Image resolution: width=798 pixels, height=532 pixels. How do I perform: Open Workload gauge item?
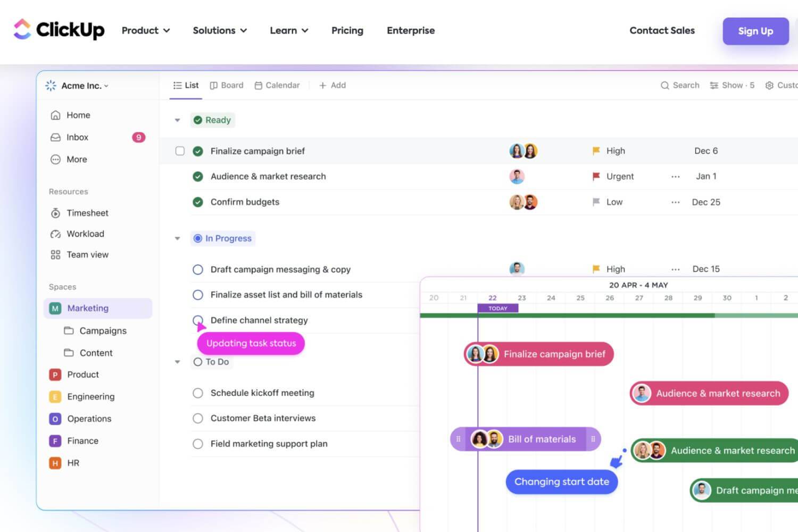point(77,234)
